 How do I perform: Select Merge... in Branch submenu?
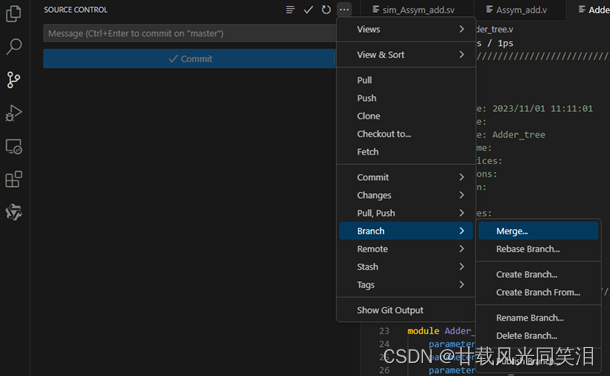tap(538, 231)
